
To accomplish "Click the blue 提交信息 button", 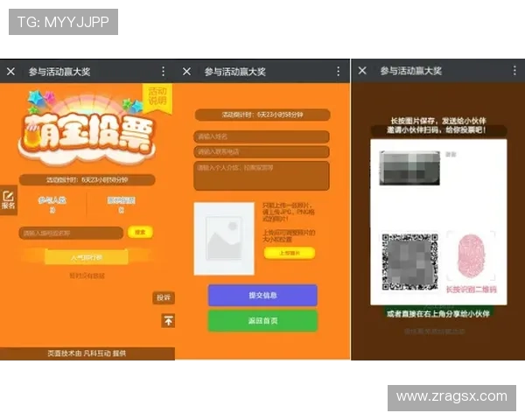I will pyautogui.click(x=262, y=295).
